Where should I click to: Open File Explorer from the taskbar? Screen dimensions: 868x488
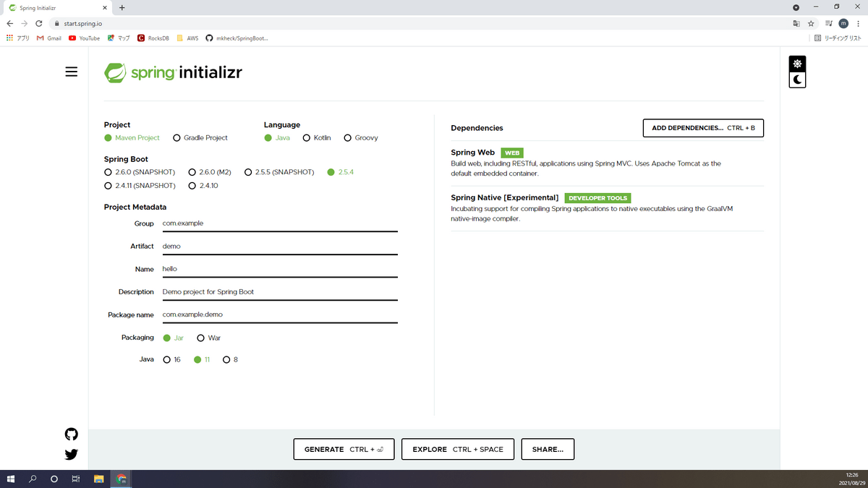click(98, 479)
